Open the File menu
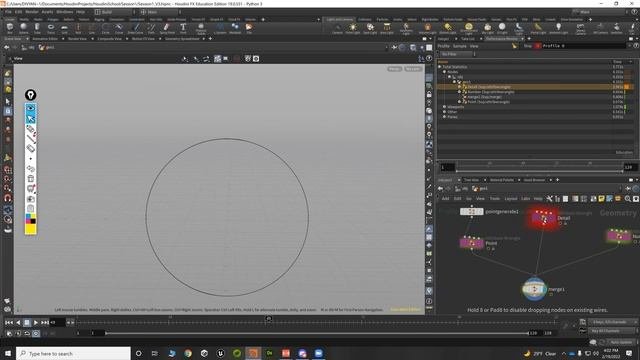This screenshot has width=640, height=360. coord(8,12)
